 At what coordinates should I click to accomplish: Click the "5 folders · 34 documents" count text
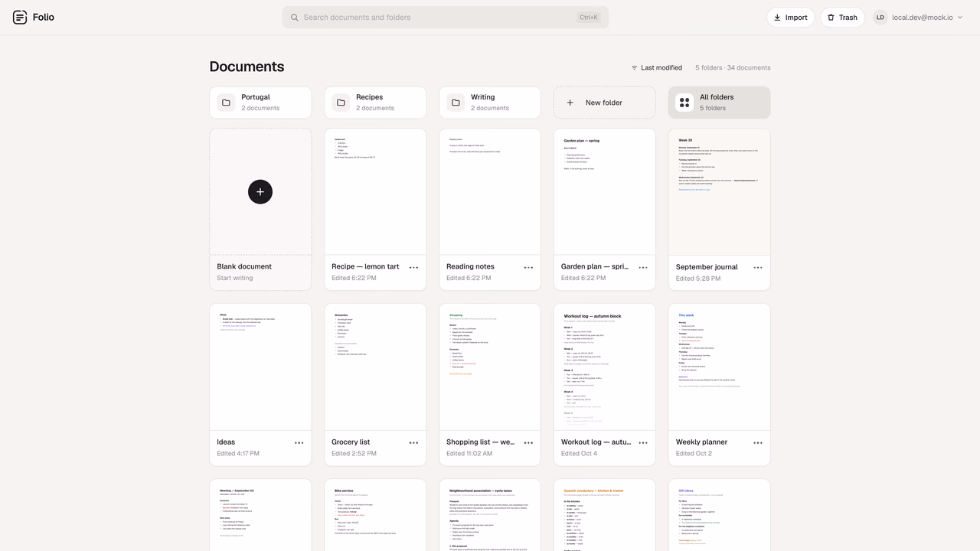coord(733,67)
